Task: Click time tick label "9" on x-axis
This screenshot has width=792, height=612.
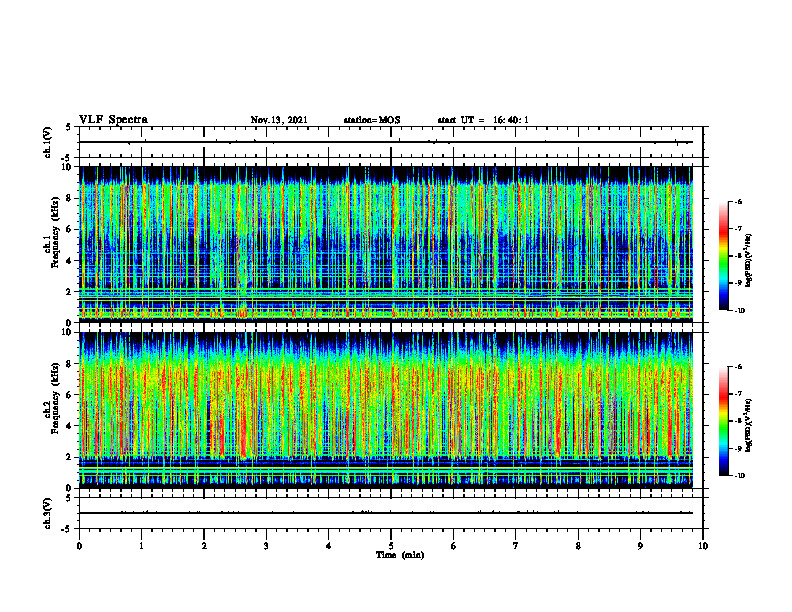Action: point(640,546)
